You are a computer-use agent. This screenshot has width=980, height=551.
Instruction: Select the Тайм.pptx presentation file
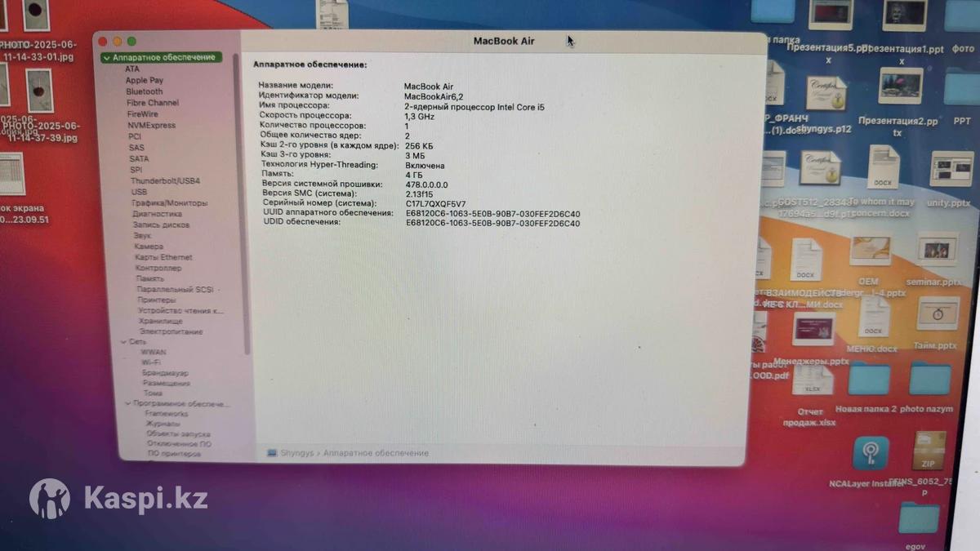point(937,313)
